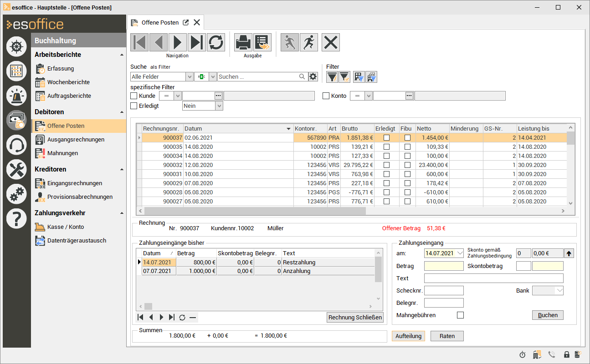Open the Bank dropdown
590x364 pixels.
[559, 290]
